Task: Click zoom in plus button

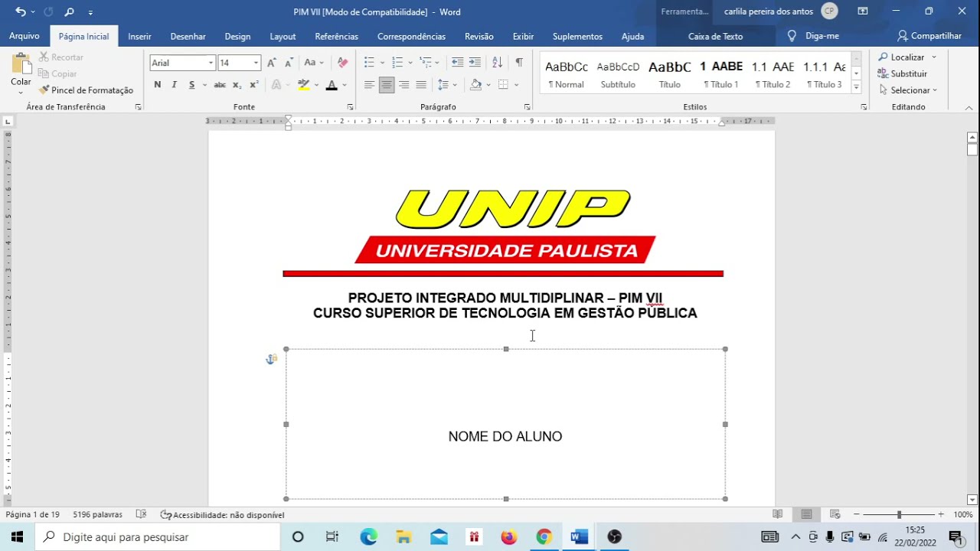Action: click(x=941, y=515)
